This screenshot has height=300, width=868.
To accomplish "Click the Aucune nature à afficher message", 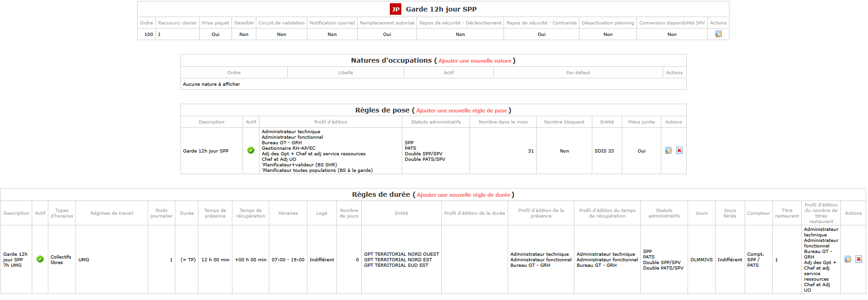I will [x=211, y=84].
